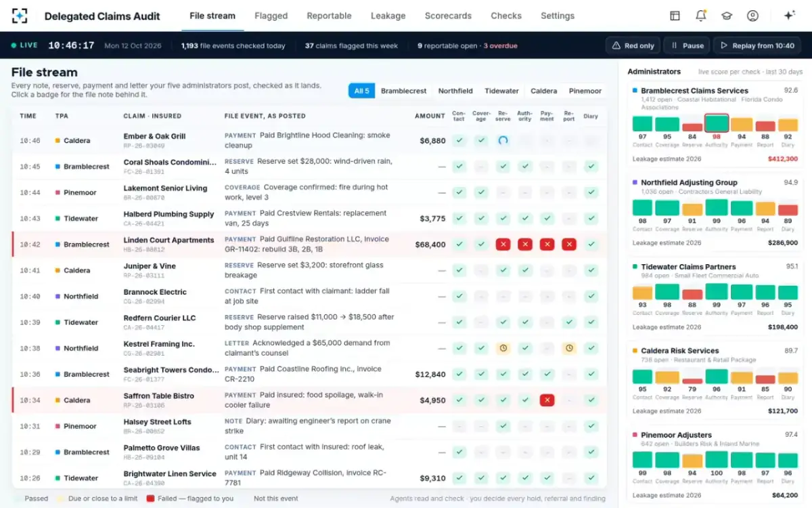Image resolution: width=812 pixels, height=508 pixels.
Task: Click Halsey Street Lofts passed Reserve badge
Action: tap(503, 426)
